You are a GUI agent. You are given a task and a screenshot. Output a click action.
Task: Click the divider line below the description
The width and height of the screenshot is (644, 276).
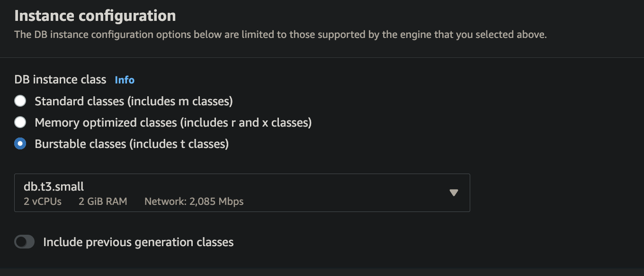pos(322,58)
